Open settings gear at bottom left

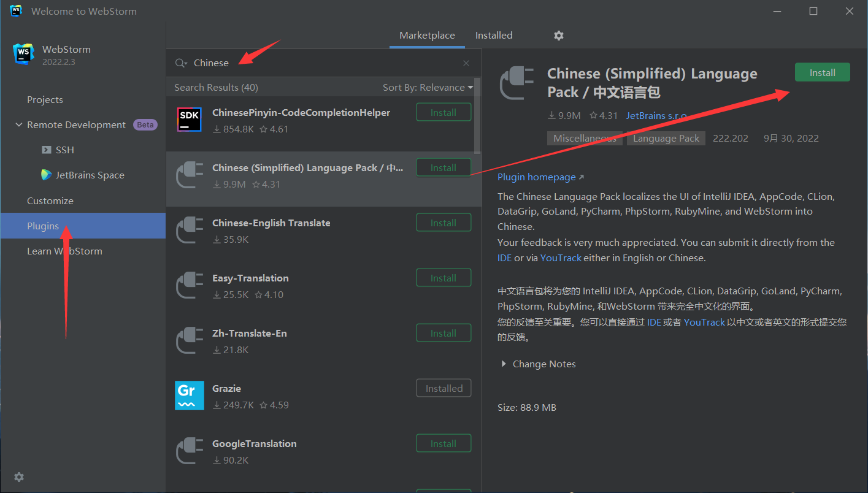[19, 477]
